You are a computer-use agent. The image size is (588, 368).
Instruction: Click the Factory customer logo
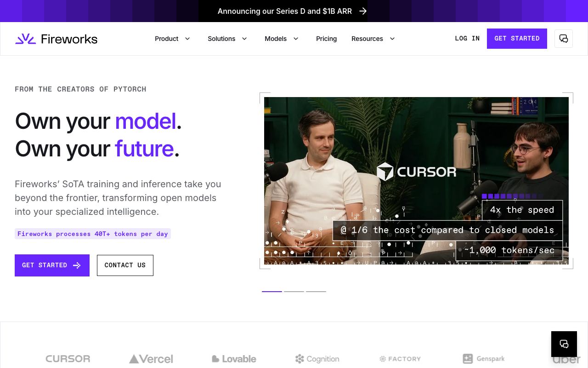400,359
